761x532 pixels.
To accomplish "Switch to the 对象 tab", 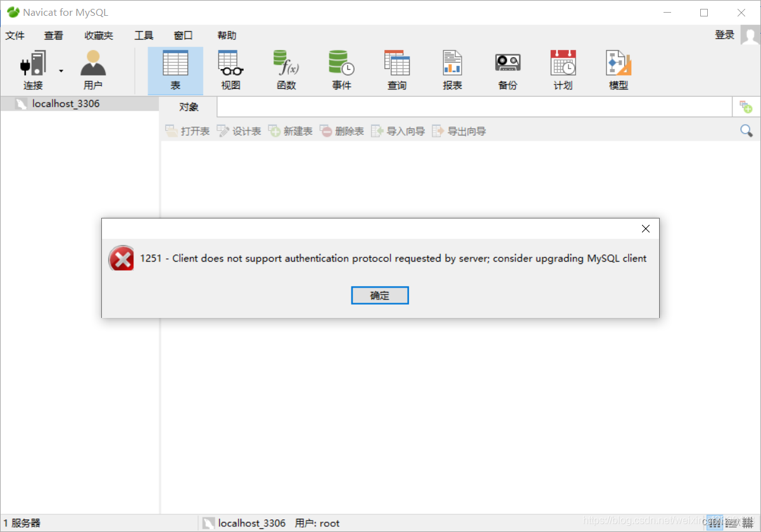I will (189, 107).
